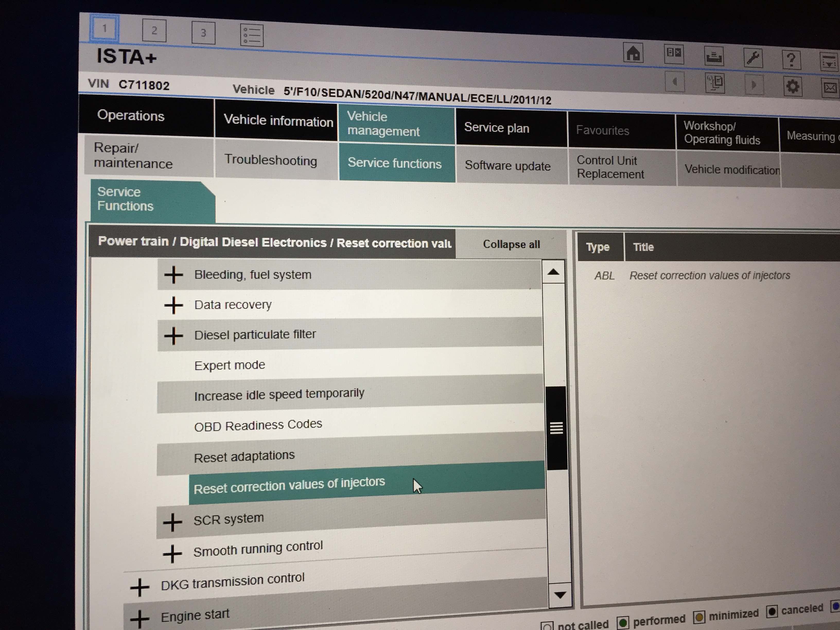
Task: Expand Smooth running control node
Action: click(172, 553)
